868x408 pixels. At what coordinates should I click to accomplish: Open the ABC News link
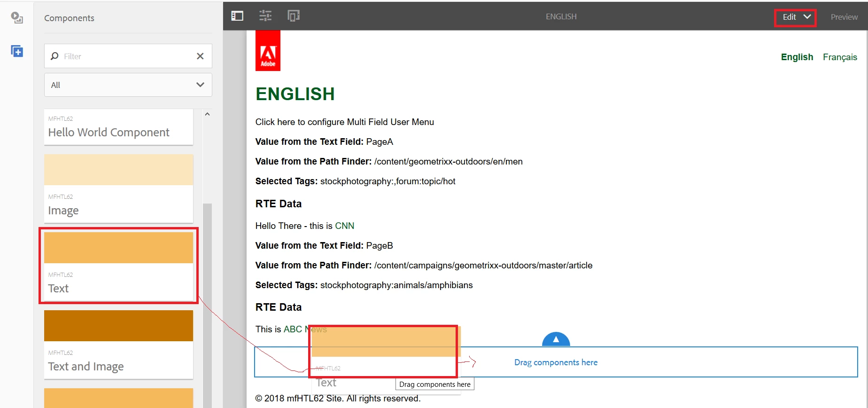pos(305,329)
